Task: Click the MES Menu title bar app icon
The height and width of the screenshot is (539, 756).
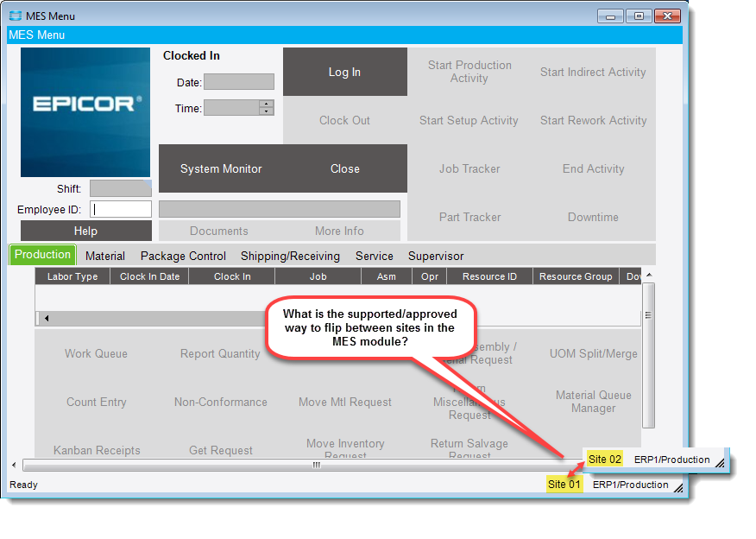Action: point(16,16)
